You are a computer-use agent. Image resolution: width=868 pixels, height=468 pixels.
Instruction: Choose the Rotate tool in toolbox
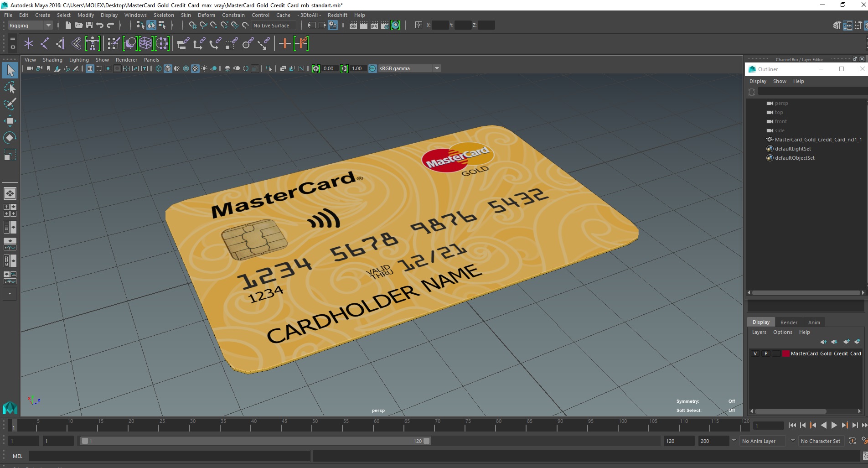[10, 138]
